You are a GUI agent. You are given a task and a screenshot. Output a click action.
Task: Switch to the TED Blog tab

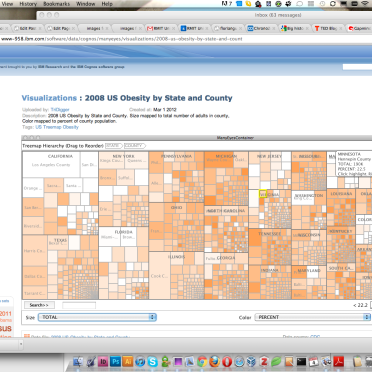point(328,29)
